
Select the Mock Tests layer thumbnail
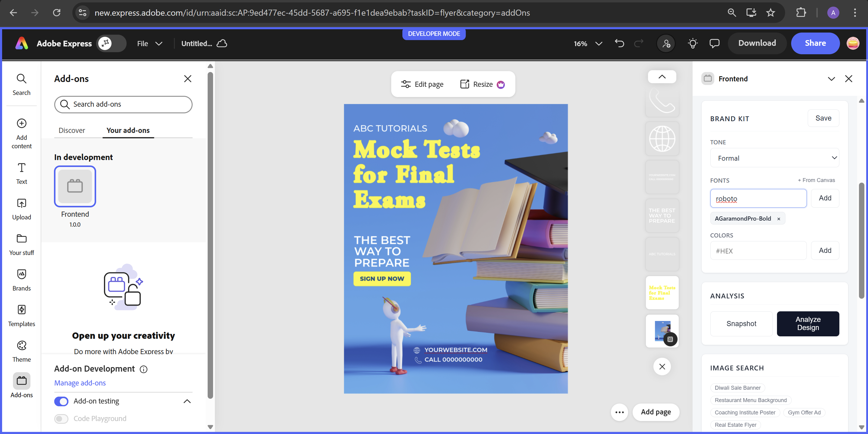tap(662, 292)
